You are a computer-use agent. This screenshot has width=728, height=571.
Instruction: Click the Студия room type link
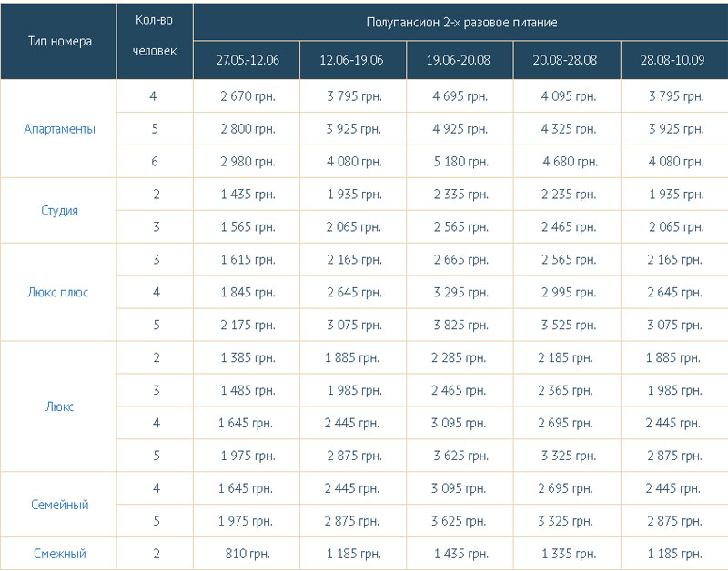(x=59, y=211)
